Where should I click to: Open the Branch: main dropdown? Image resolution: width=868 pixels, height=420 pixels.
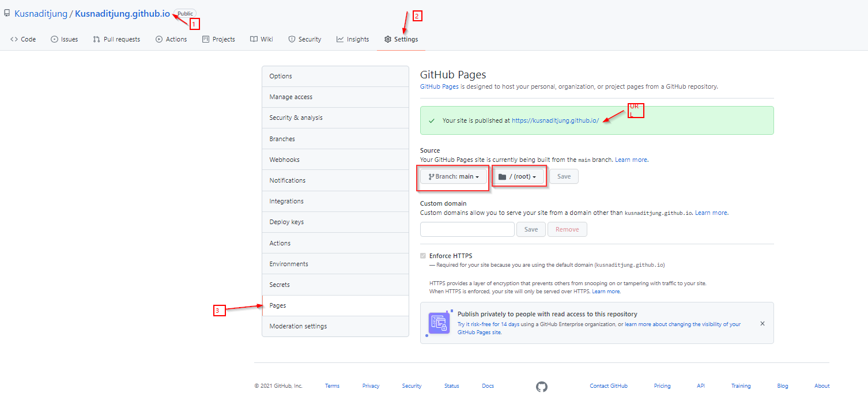click(454, 176)
